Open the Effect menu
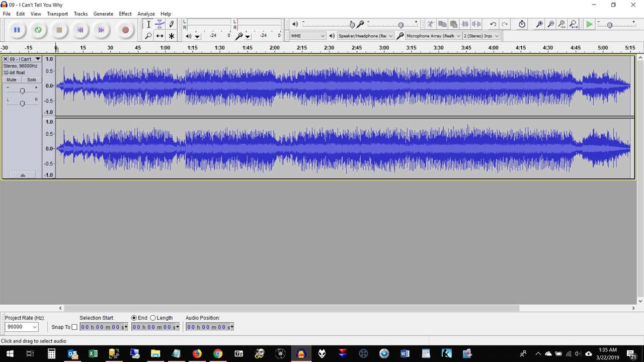Viewport: 644px width, 362px height. click(x=125, y=14)
